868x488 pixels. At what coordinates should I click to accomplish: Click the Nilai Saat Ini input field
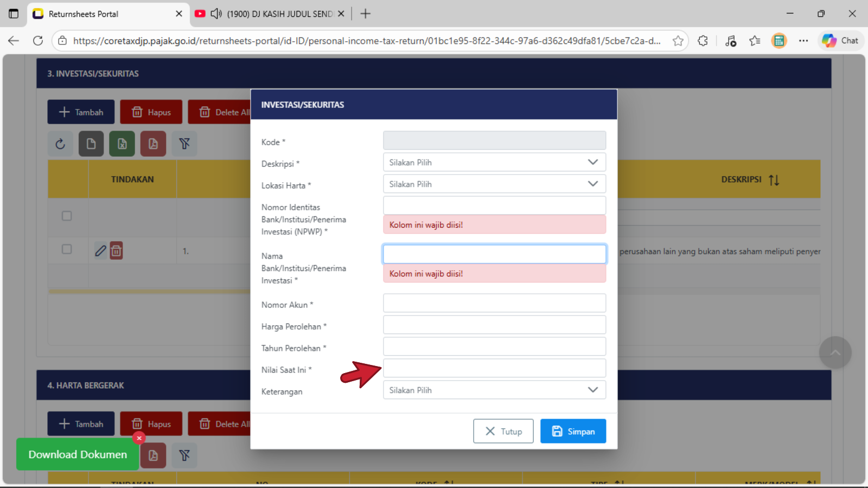click(494, 368)
